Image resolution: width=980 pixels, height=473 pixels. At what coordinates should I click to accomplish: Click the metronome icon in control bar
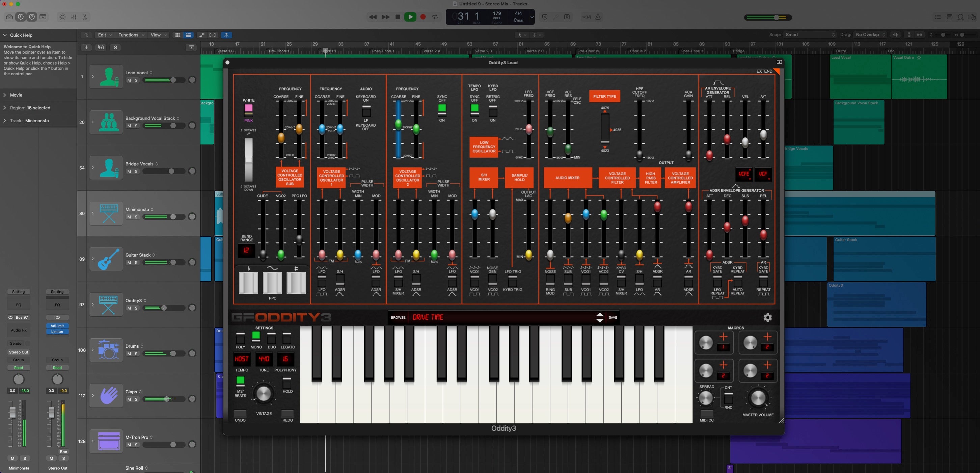[598, 17]
